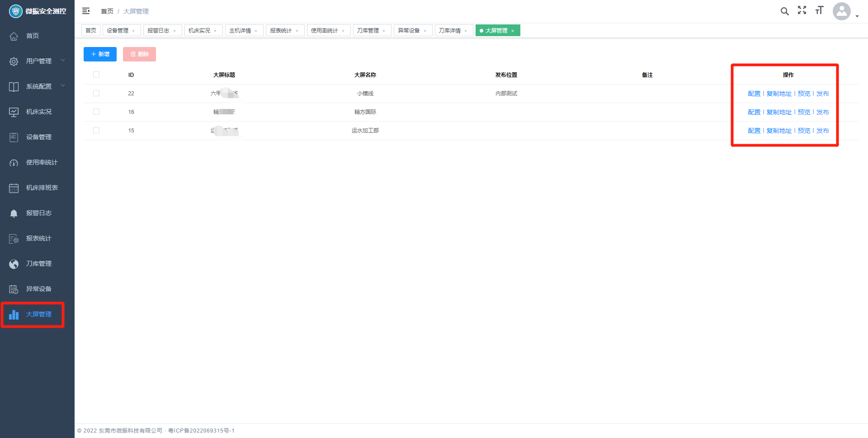Viewport: 868px width, 438px height.
Task: Check the row with ID 22
Action: point(96,93)
